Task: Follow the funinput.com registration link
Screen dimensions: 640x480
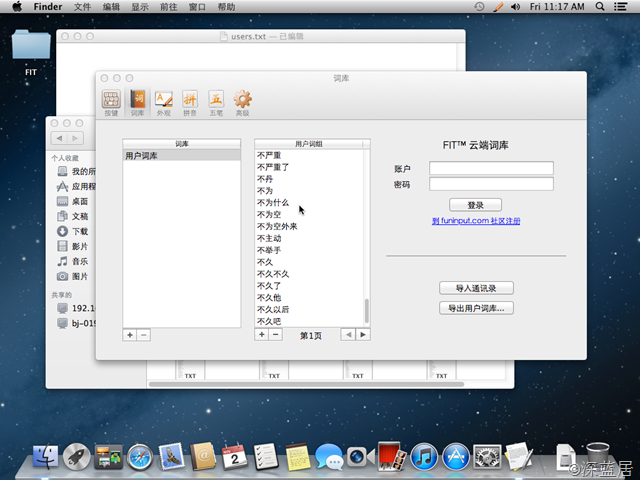Action: 476,221
